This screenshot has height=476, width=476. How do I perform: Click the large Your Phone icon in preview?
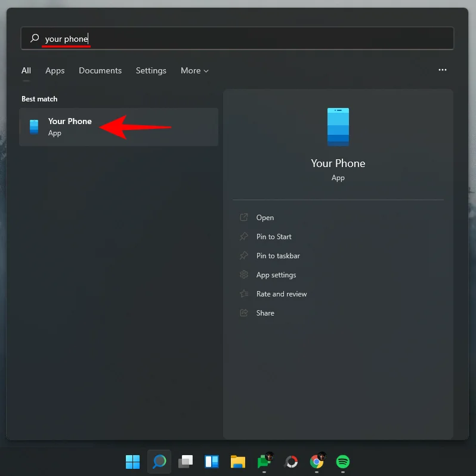pos(338,127)
